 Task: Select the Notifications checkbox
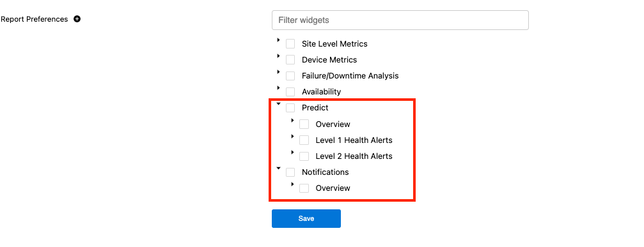pyautogui.click(x=290, y=172)
